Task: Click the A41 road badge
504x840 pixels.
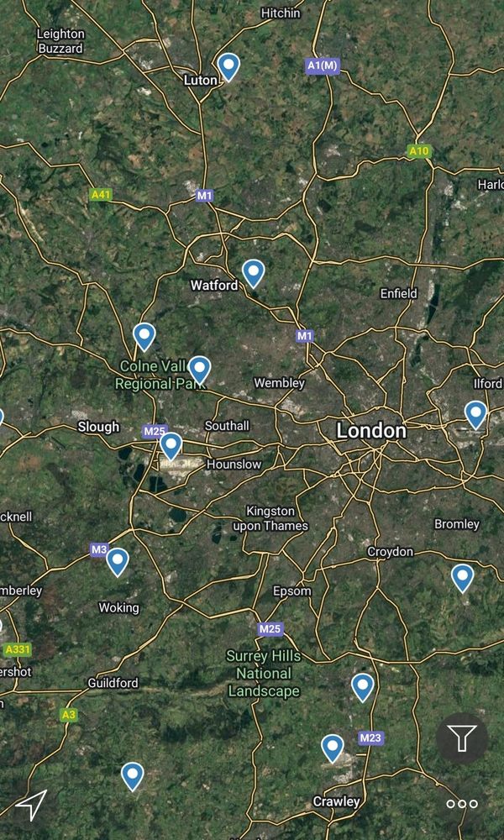Action: tap(101, 195)
